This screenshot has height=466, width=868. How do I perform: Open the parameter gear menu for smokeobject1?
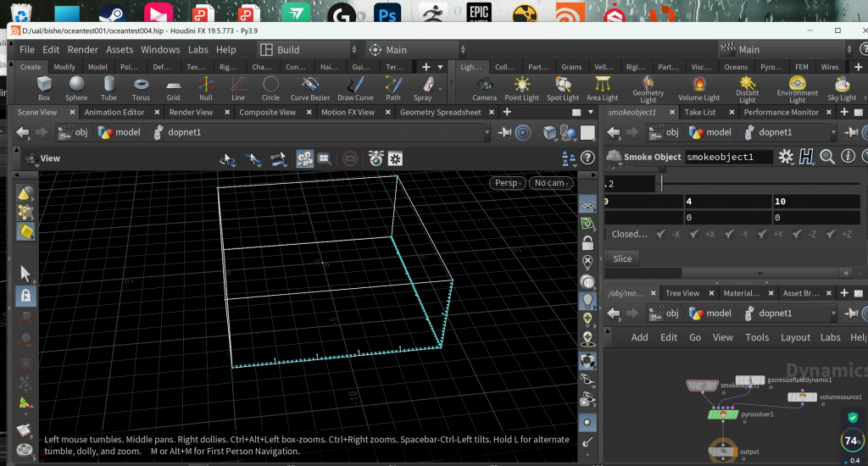click(786, 157)
